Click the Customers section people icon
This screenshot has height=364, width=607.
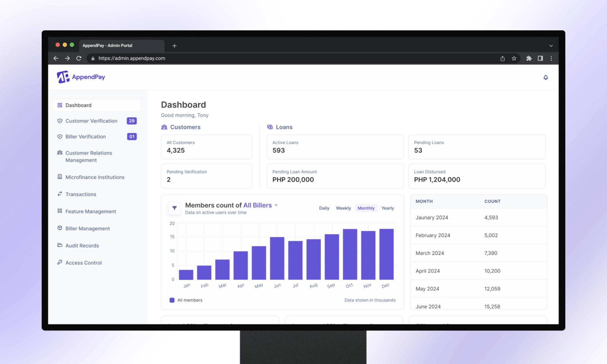tap(164, 127)
